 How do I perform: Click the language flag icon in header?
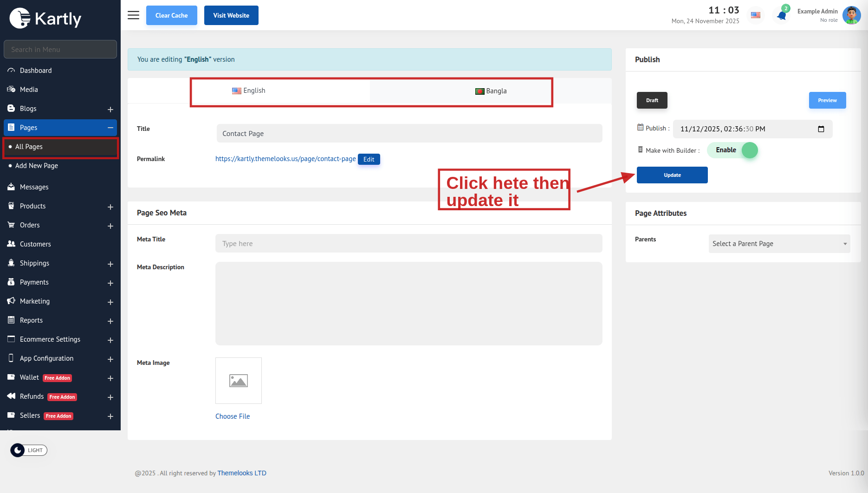[x=756, y=15]
